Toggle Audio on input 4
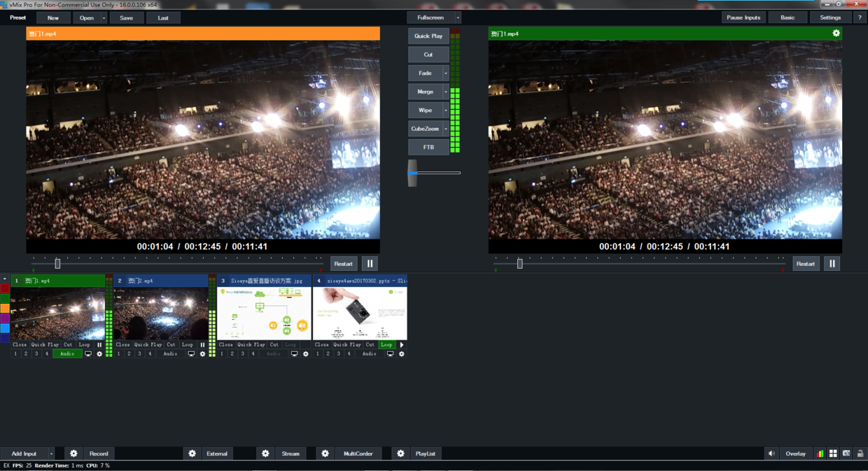868x471 pixels. tap(369, 354)
